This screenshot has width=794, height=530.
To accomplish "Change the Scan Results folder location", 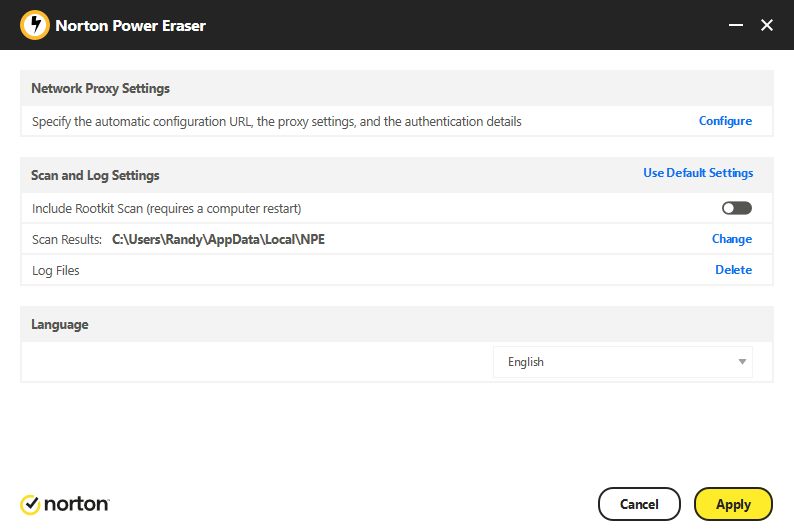I will 732,239.
